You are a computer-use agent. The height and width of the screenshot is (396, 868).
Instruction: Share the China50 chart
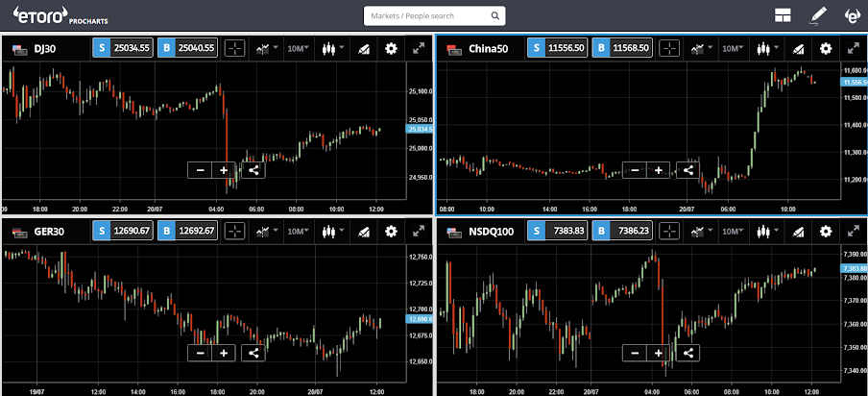pos(688,170)
